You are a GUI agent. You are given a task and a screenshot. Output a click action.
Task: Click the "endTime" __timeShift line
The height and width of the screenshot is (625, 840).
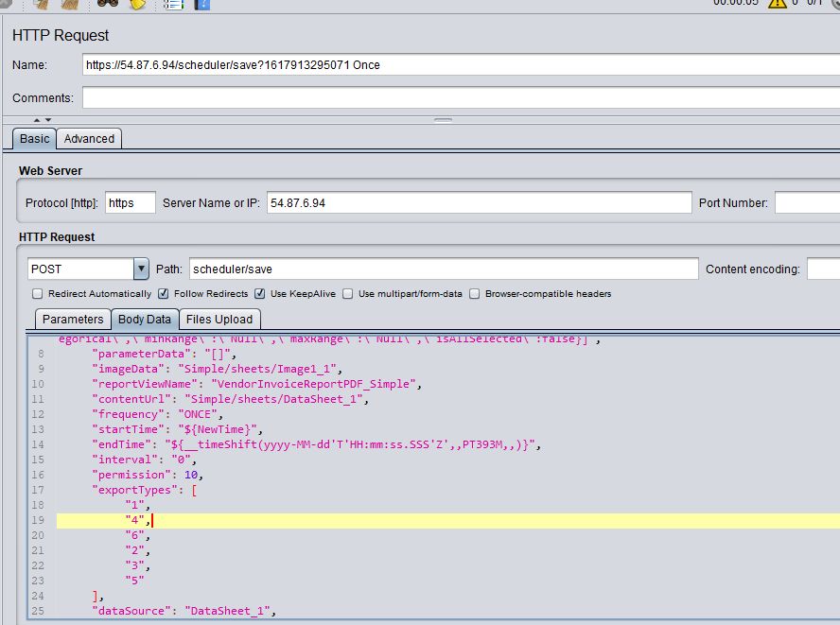click(x=317, y=444)
